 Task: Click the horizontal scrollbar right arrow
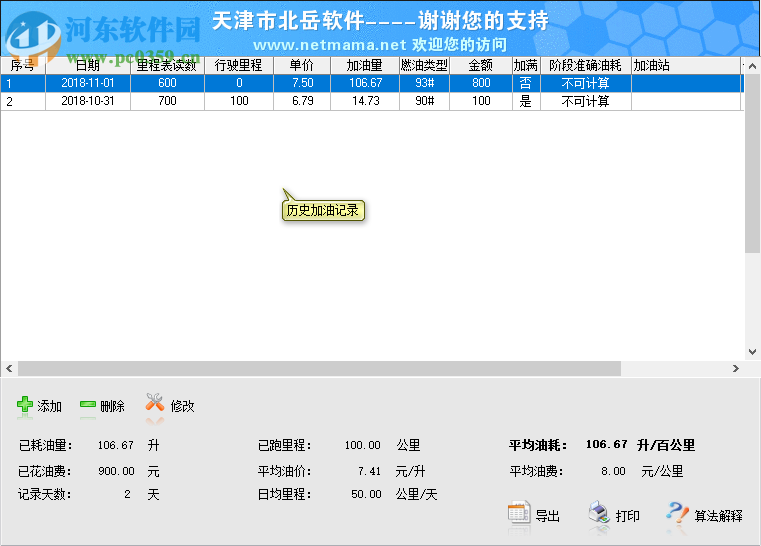pyautogui.click(x=736, y=368)
